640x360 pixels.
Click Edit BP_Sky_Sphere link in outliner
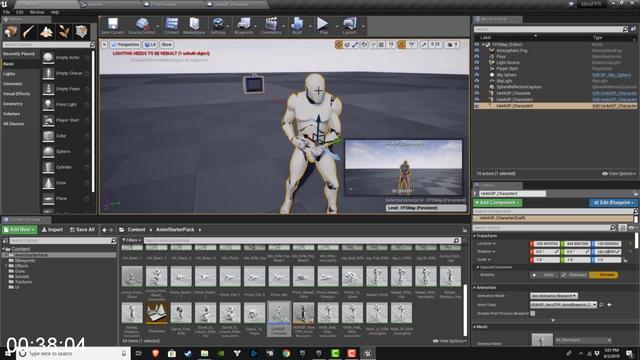pos(611,75)
